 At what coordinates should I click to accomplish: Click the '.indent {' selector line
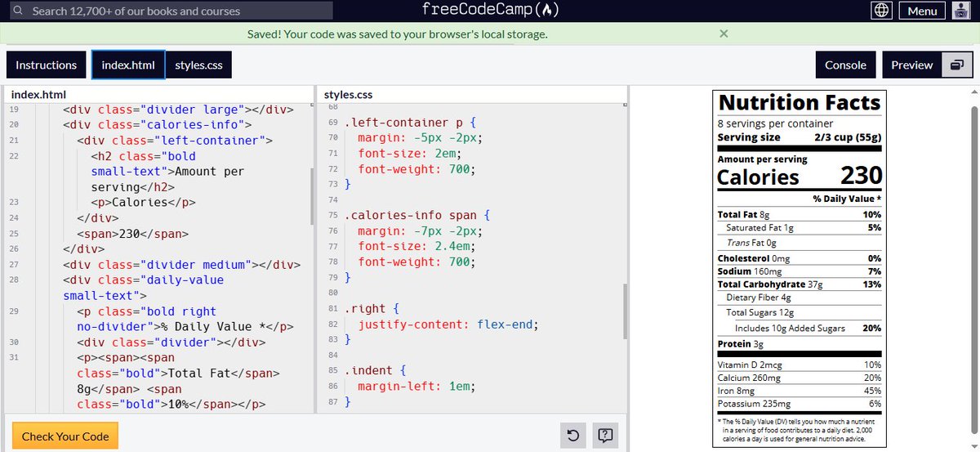tap(374, 371)
